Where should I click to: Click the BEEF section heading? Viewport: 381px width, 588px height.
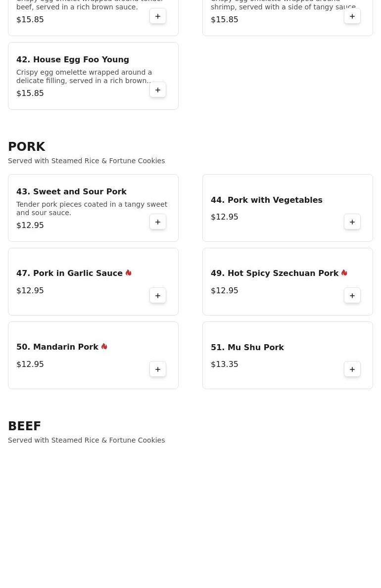[x=24, y=426]
